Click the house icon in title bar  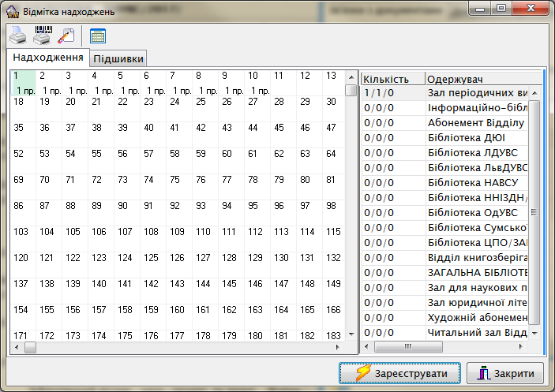(x=12, y=11)
